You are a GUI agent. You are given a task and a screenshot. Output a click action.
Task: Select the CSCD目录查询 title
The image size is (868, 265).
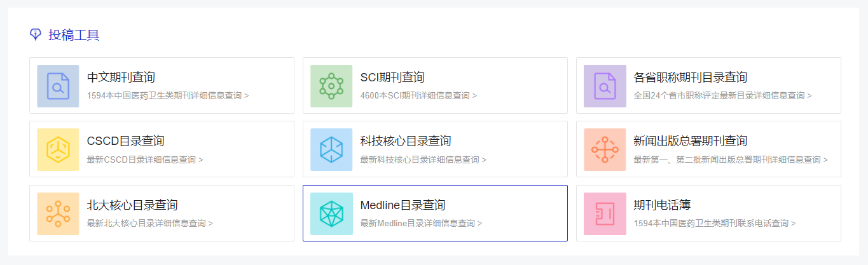click(125, 141)
